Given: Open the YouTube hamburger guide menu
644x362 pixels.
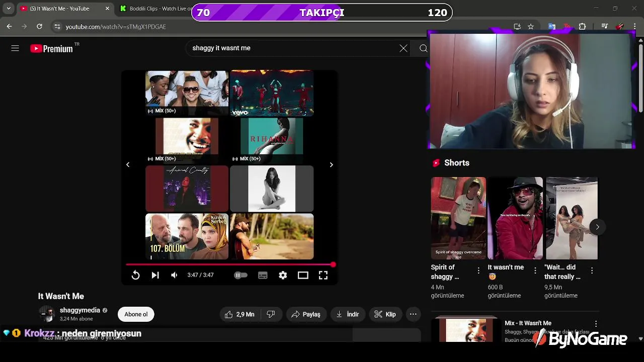Looking at the screenshot, I should pos(15,48).
